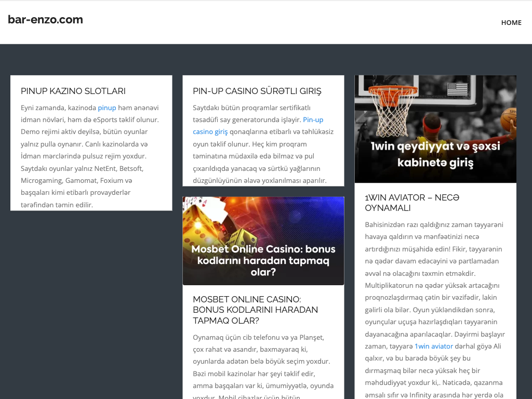The image size is (532, 399).
Task: Click the bar-enzo.com site title
Action: pos(45,20)
